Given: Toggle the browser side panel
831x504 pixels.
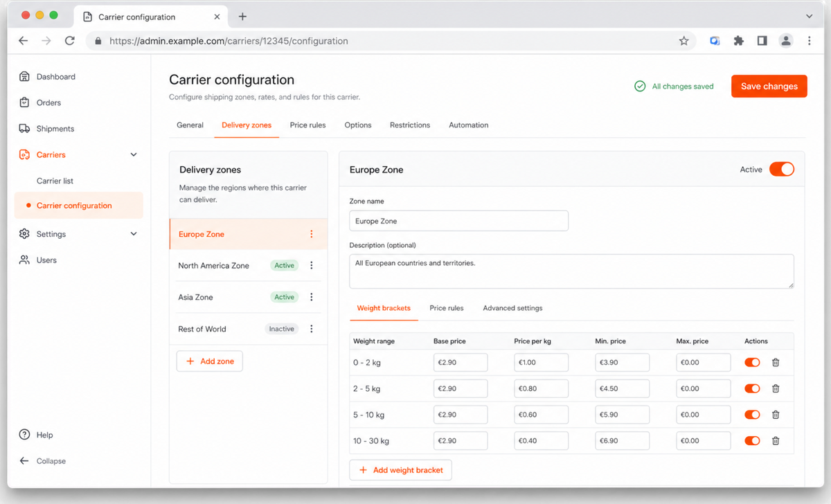Looking at the screenshot, I should tap(762, 41).
